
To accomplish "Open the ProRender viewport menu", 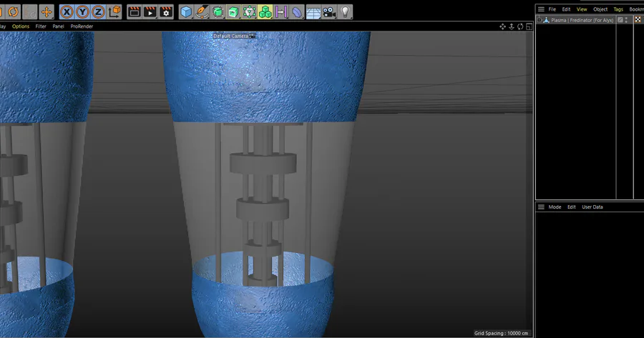I will (x=82, y=26).
